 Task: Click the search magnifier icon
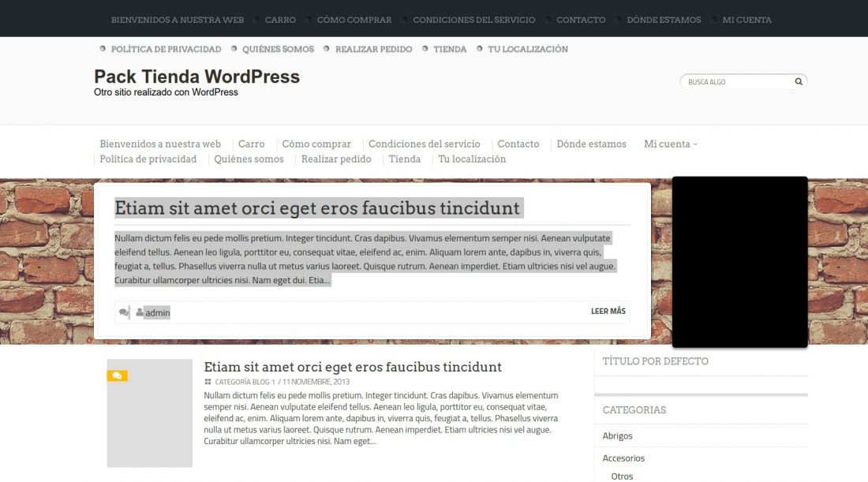799,81
